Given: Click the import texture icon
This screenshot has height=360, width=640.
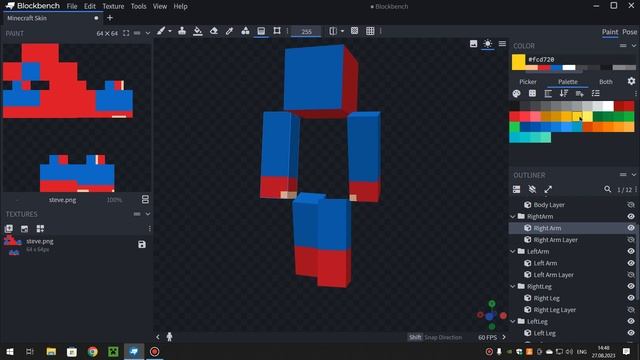Looking at the screenshot, I should (x=9, y=229).
